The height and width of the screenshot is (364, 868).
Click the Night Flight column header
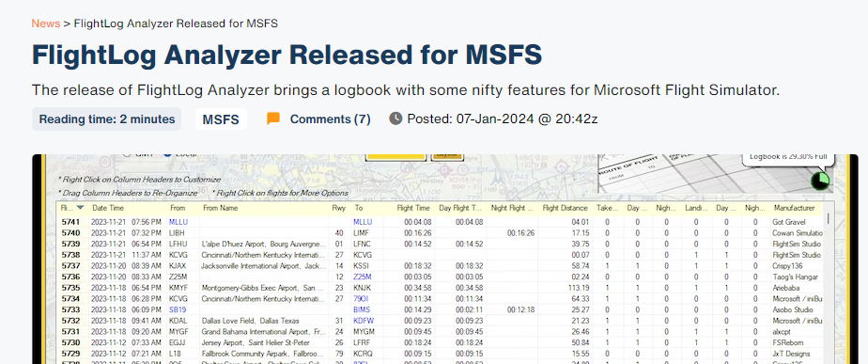click(512, 208)
